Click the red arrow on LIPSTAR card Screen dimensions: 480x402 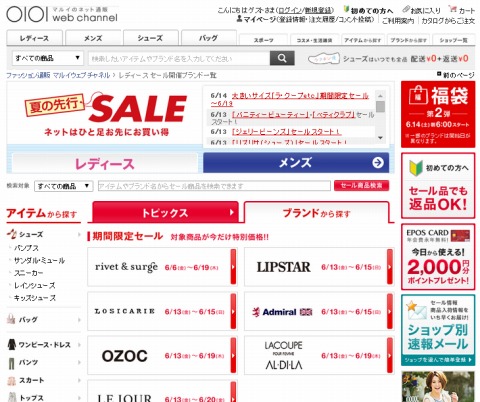[390, 267]
